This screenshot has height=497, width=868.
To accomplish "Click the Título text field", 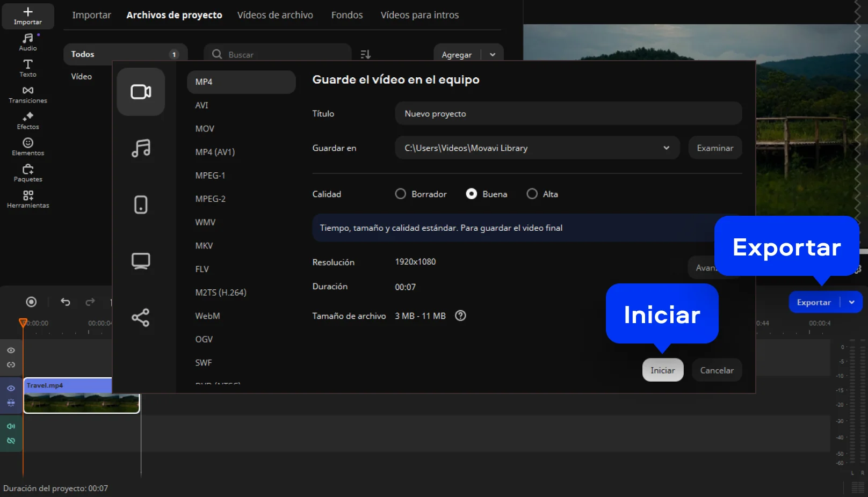I will pyautogui.click(x=568, y=114).
